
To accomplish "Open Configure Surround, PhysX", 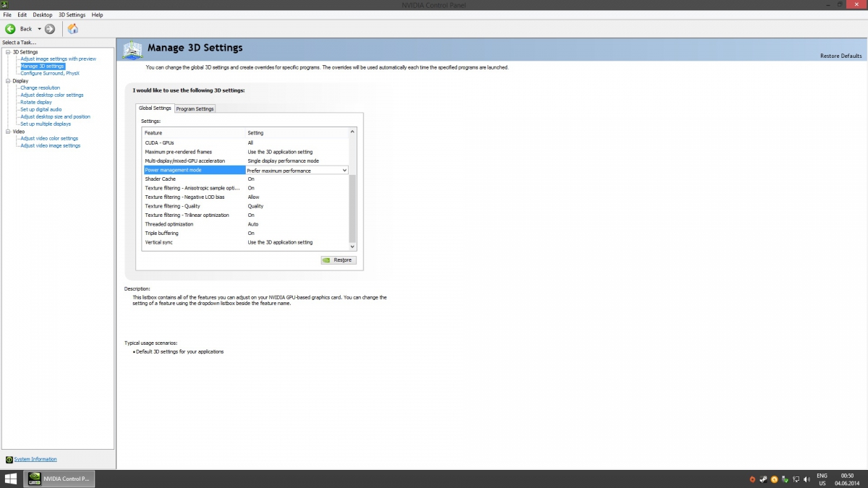I will 50,73.
